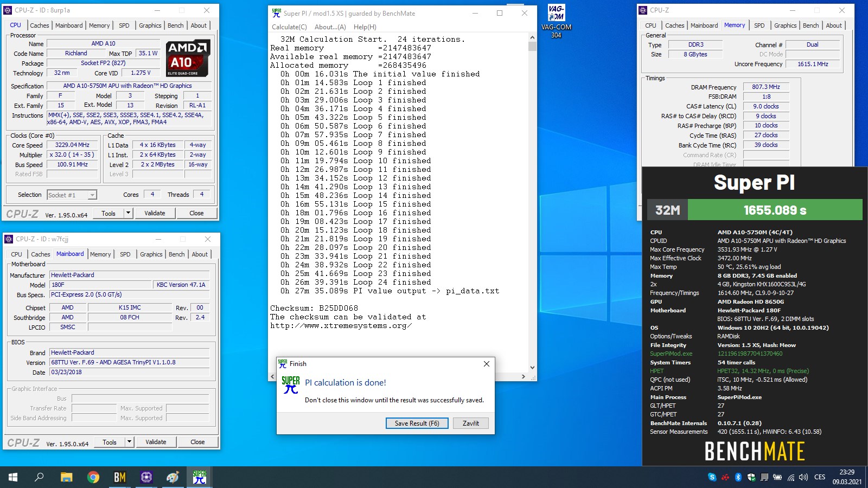
Task: Open volume speaker tray icon
Action: pyautogui.click(x=803, y=477)
